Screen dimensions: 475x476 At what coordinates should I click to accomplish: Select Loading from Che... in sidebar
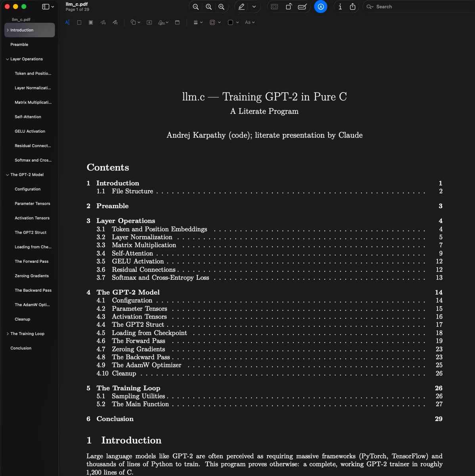point(33,247)
